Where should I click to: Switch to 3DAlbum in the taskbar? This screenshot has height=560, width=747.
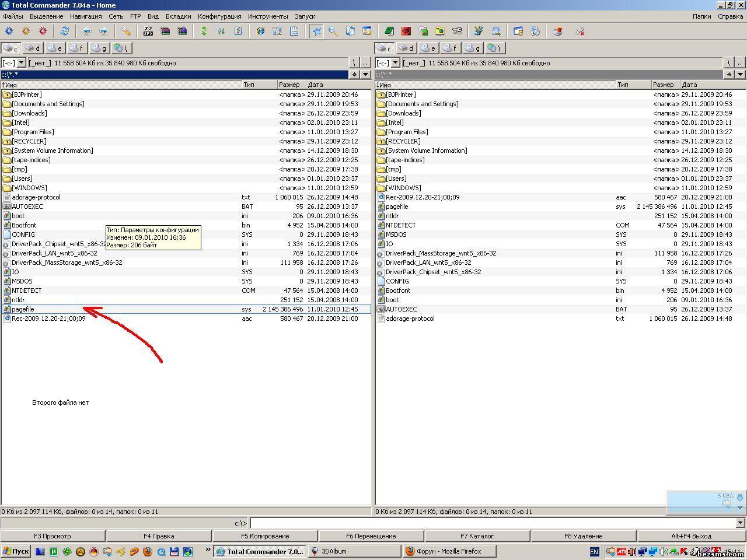coord(354,551)
